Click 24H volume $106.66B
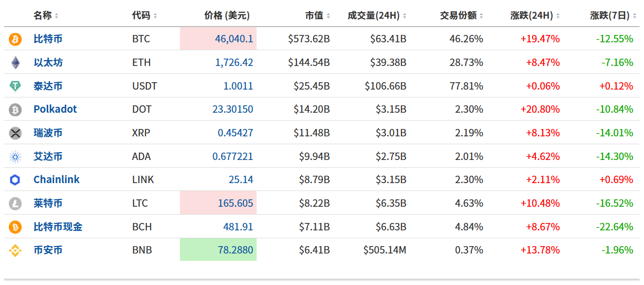644x285 pixels. pyautogui.click(x=385, y=86)
